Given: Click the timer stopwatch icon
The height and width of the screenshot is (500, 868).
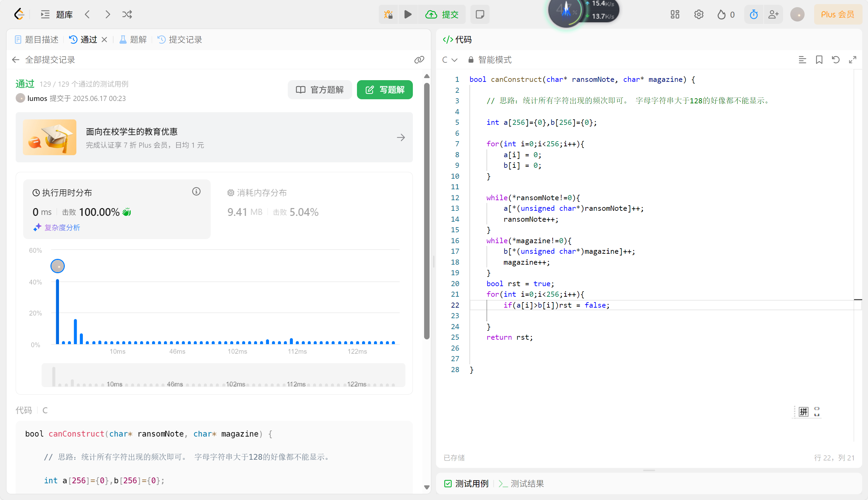Looking at the screenshot, I should [x=753, y=14].
